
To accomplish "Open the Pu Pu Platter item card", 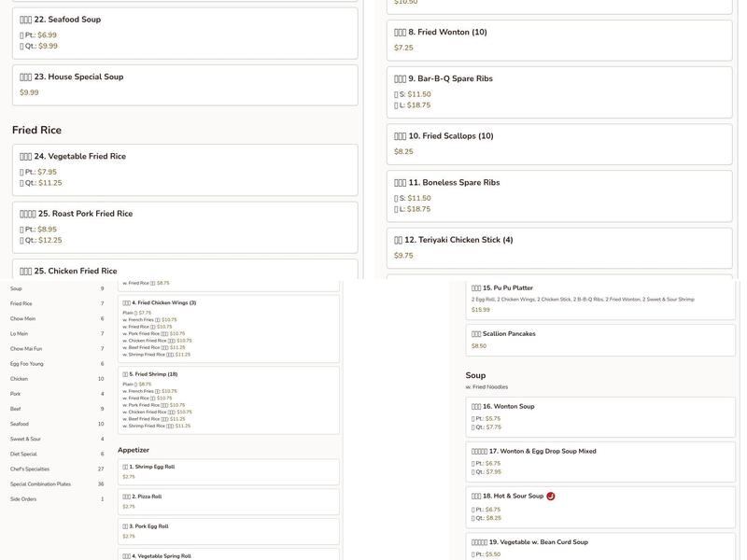I will (x=600, y=299).
